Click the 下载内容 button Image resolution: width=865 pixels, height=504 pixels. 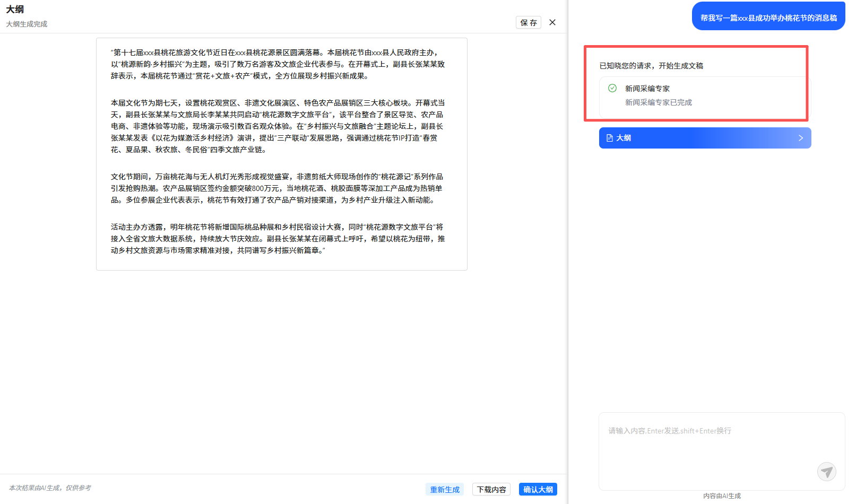[x=491, y=489]
